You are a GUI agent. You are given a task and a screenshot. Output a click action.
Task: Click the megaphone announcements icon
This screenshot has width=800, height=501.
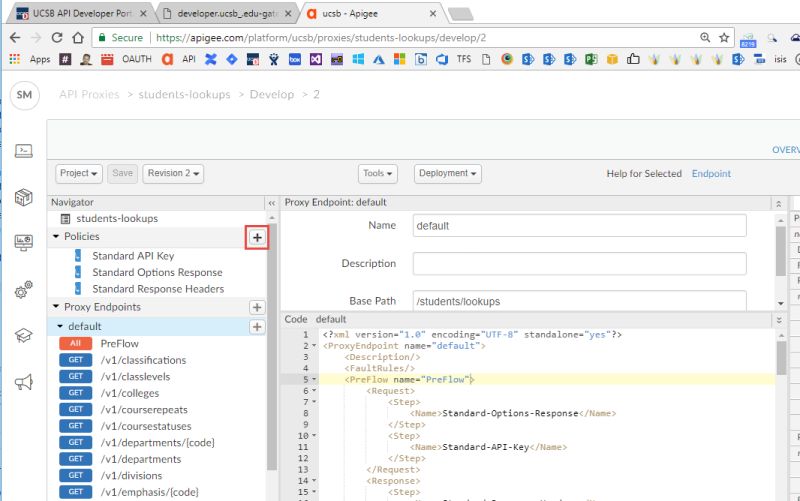point(23,382)
